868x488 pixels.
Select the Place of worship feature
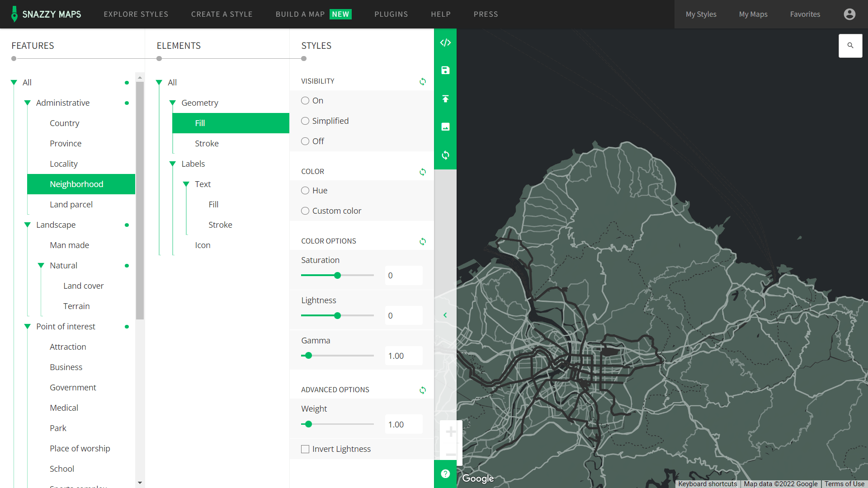coord(80,448)
